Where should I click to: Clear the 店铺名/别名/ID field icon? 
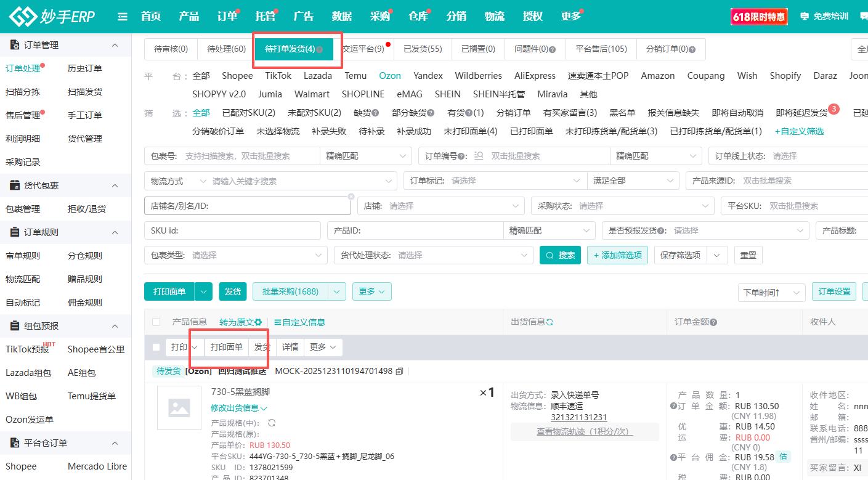351,197
